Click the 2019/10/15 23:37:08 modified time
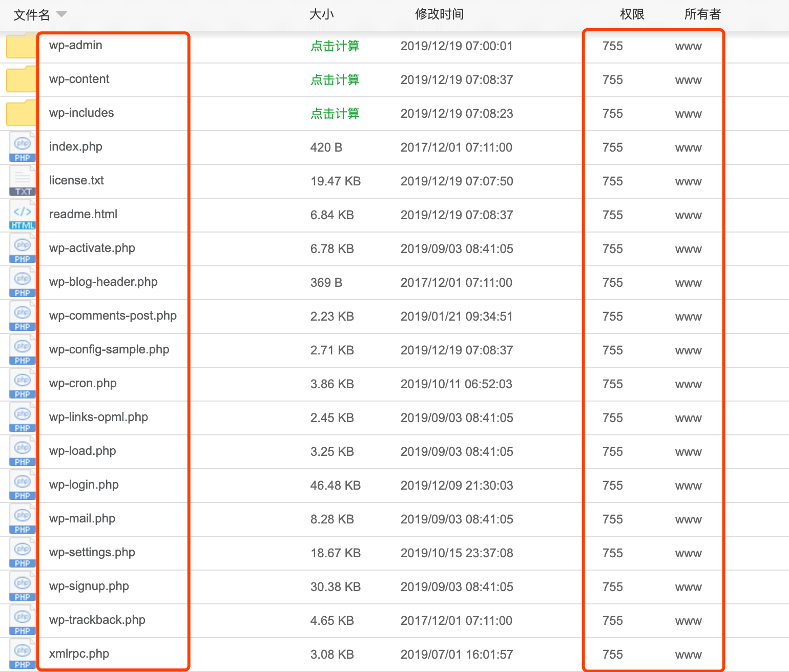The image size is (789, 672). 457,553
